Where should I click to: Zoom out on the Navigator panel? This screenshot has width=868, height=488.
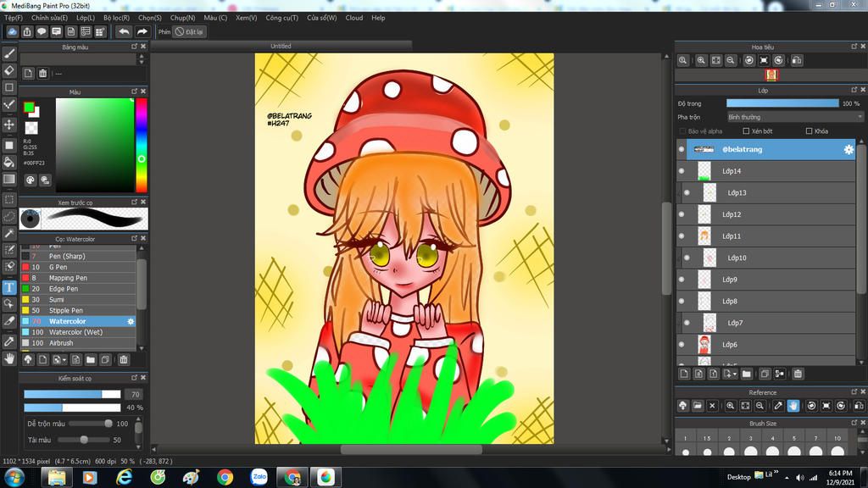pyautogui.click(x=731, y=60)
